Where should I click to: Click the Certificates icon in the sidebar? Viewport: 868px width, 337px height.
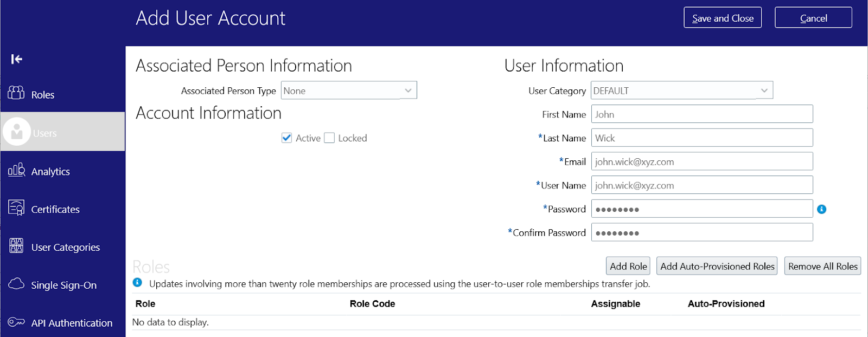16,208
